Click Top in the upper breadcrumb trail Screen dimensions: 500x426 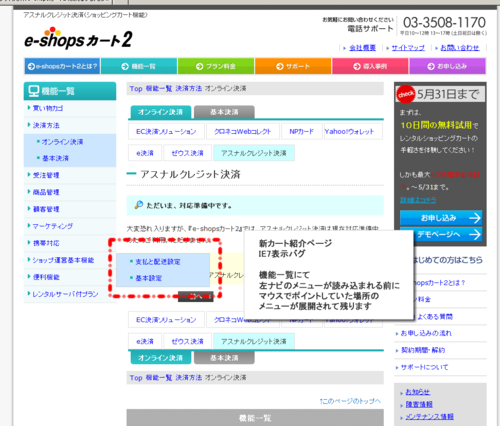(x=136, y=89)
